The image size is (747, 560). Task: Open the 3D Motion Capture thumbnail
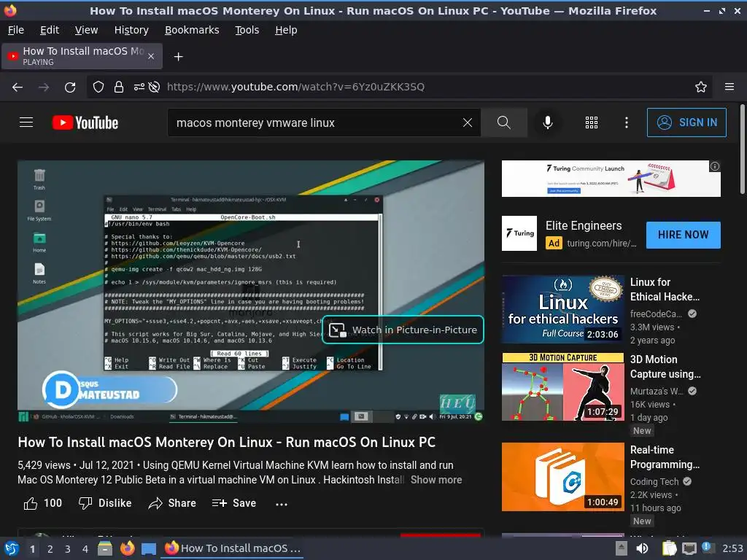(562, 386)
